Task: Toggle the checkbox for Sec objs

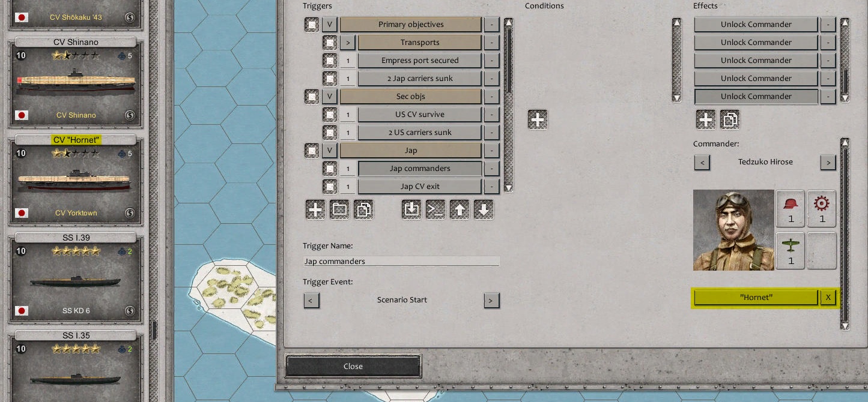Action: click(x=311, y=97)
